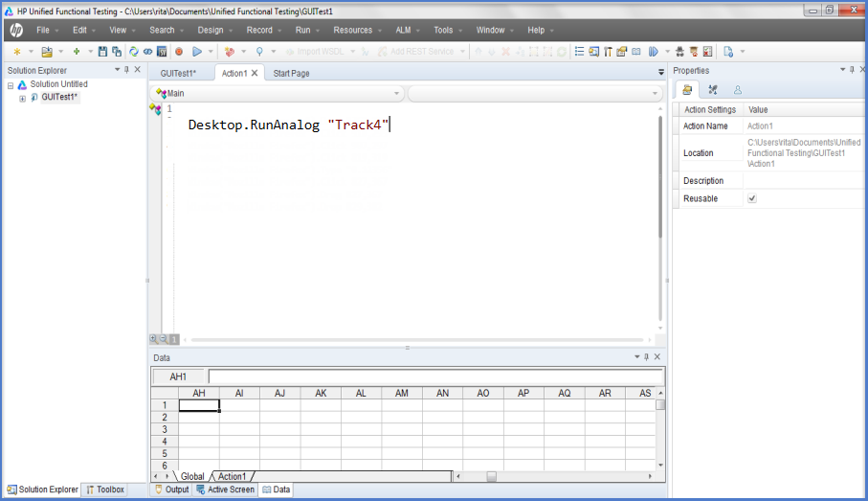Viewport: 868px width, 501px height.
Task: Click the bulleted-list toolbar icon
Action: tap(579, 52)
